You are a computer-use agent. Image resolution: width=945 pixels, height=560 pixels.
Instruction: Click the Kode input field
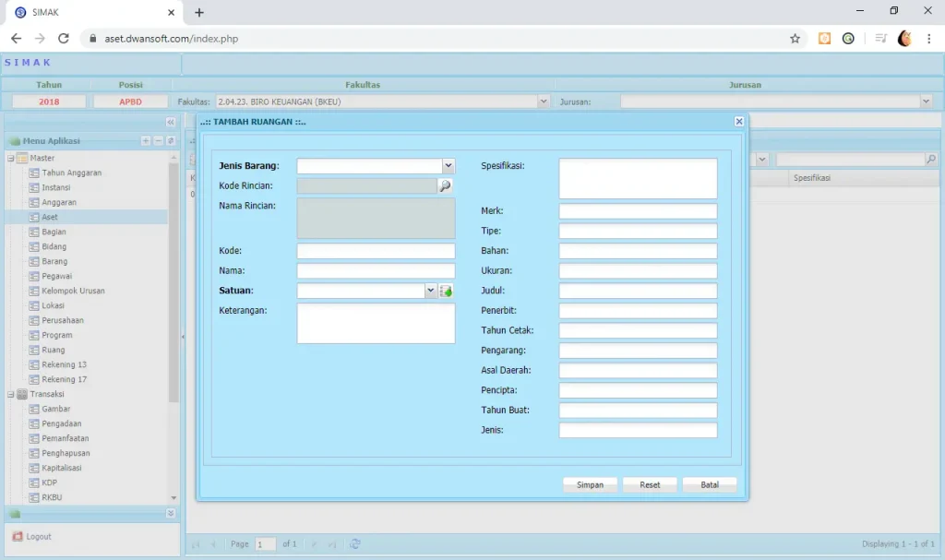[377, 251]
